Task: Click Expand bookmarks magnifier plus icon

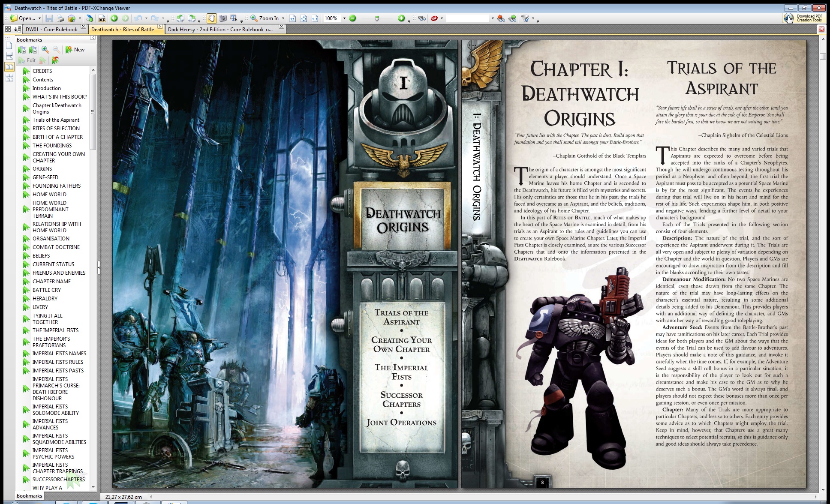Action: coord(45,50)
